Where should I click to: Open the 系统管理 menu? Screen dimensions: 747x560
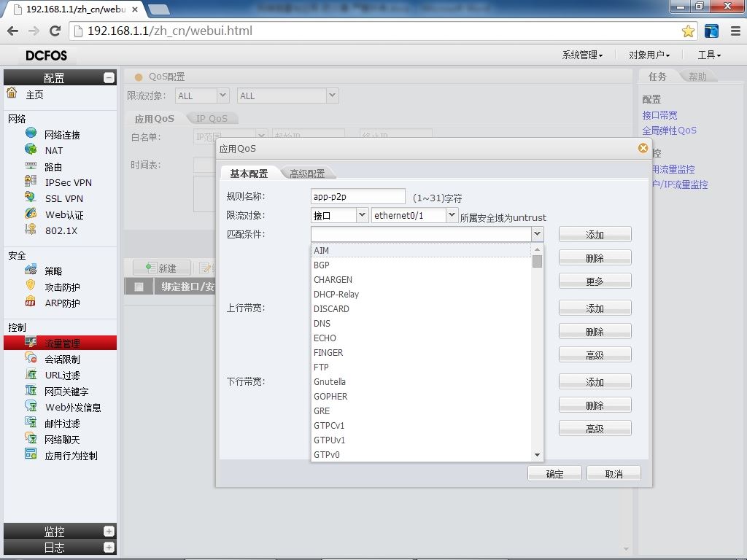point(582,55)
